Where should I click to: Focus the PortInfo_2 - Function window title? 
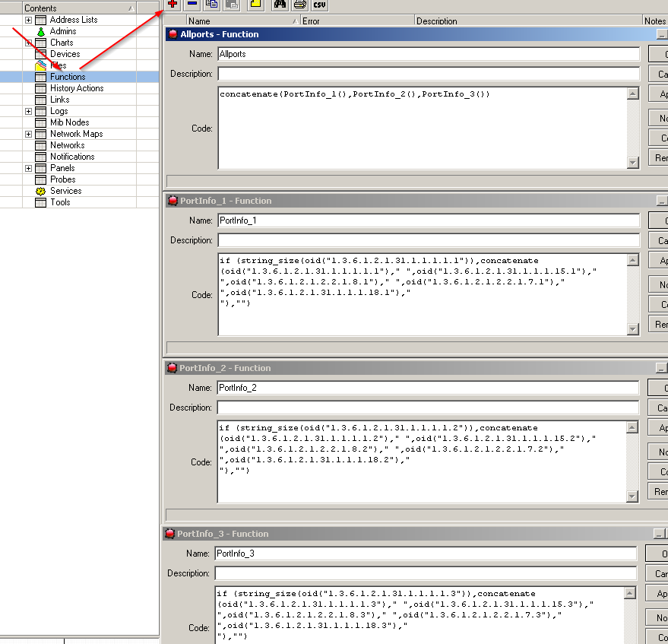(225, 368)
